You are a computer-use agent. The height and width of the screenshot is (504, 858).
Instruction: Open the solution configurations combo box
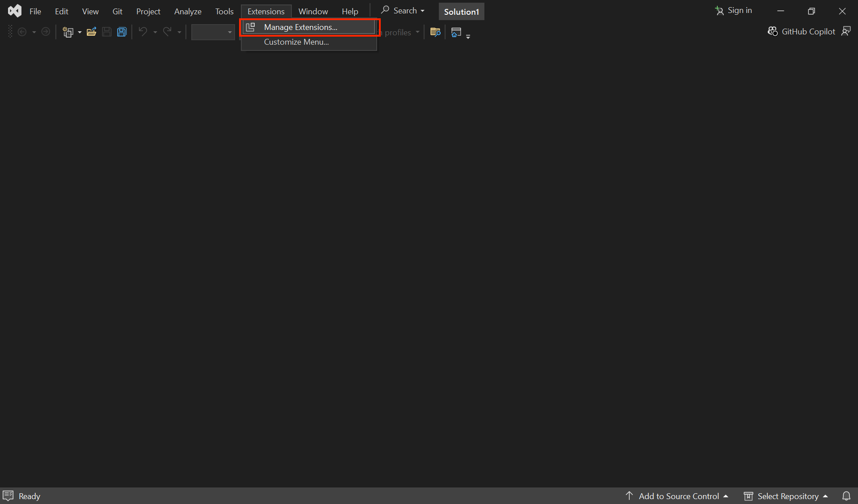[213, 32]
